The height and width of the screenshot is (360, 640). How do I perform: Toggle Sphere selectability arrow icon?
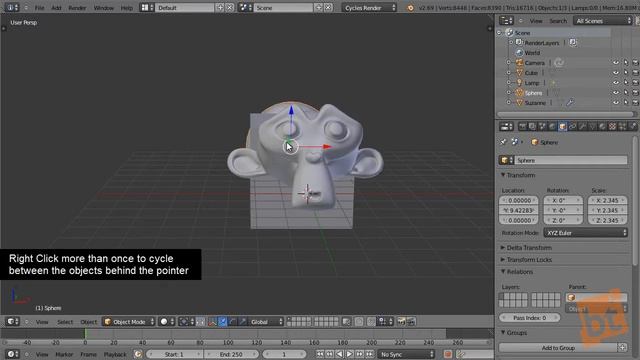(626, 93)
